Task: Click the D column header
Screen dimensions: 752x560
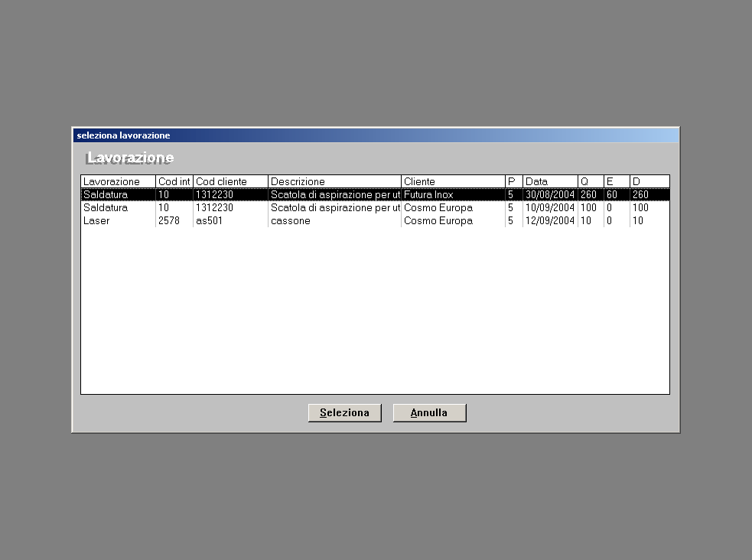Action: pos(649,181)
